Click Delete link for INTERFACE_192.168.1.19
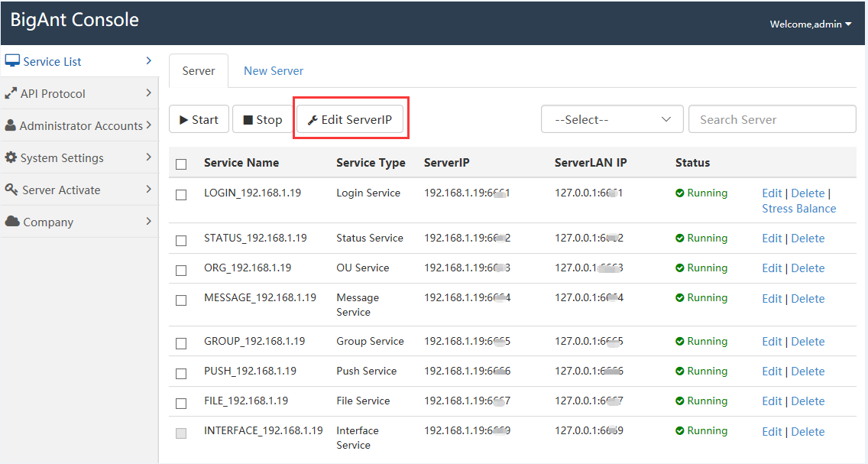This screenshot has width=868, height=464. click(808, 432)
